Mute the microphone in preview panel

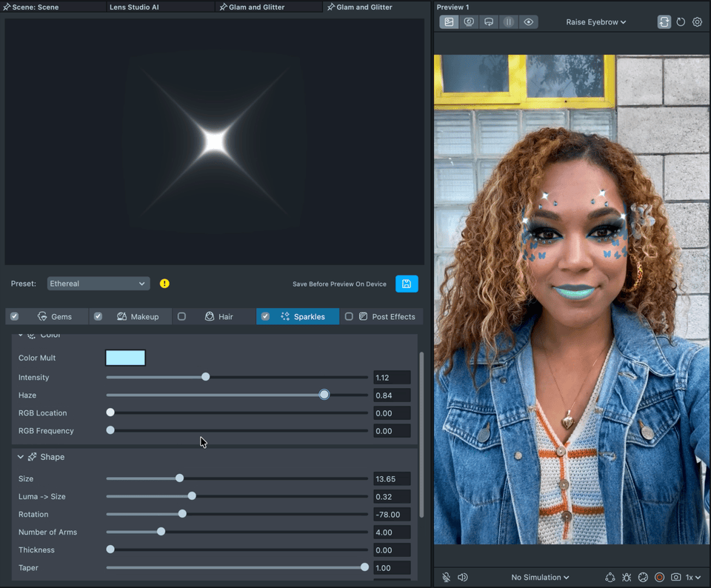point(447,577)
